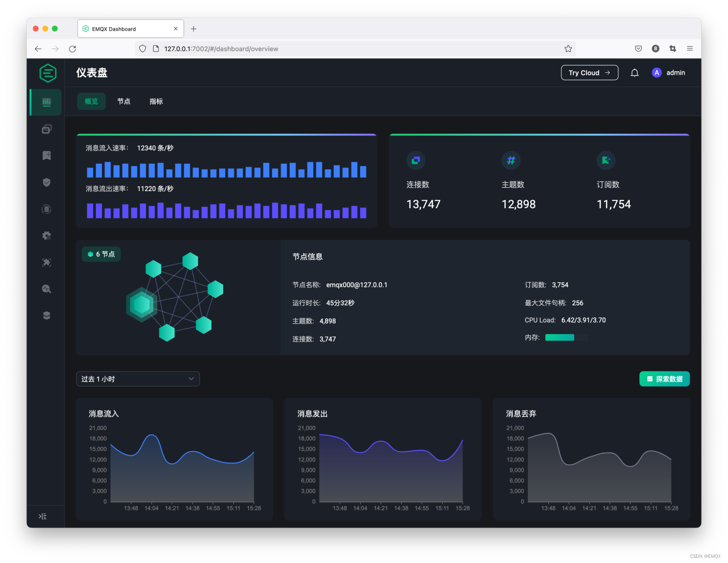Viewport: 728px width, 563px height.
Task: Open the data integration icon in the sidebar
Action: point(46,209)
